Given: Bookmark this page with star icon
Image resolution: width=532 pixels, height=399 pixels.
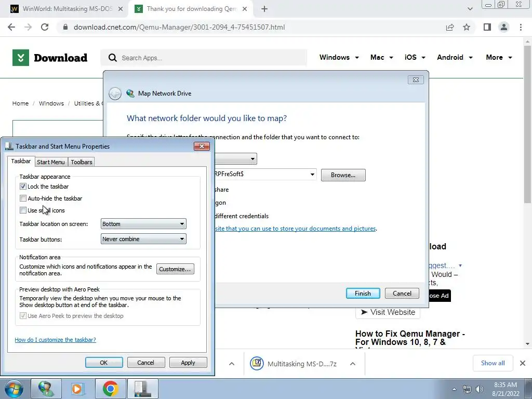Looking at the screenshot, I should coord(467,27).
